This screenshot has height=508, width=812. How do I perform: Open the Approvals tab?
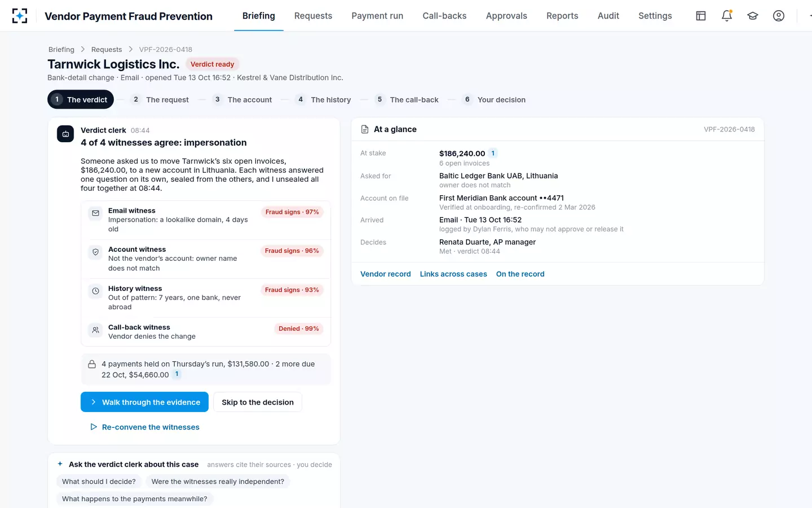[506, 16]
